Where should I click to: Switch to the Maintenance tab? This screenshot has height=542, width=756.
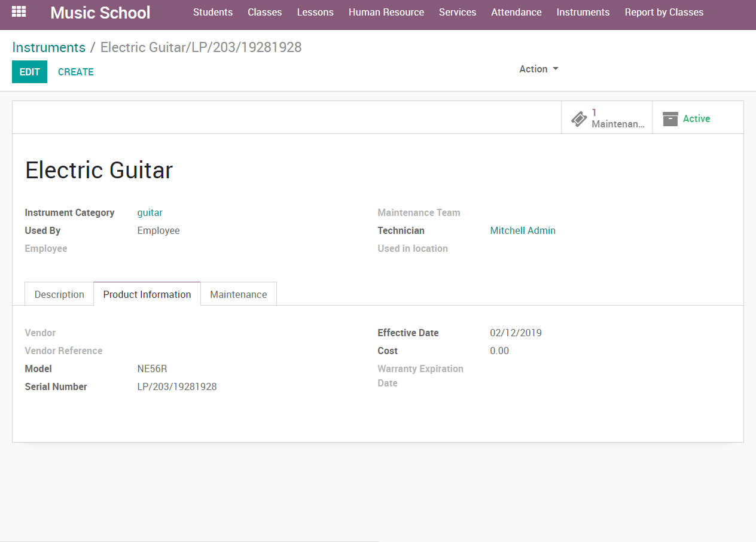tap(238, 294)
